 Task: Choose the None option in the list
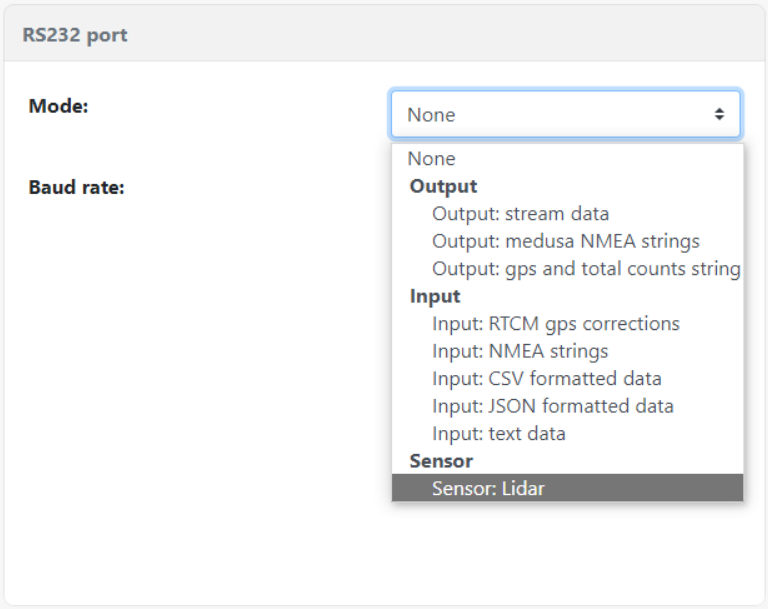pyautogui.click(x=431, y=159)
